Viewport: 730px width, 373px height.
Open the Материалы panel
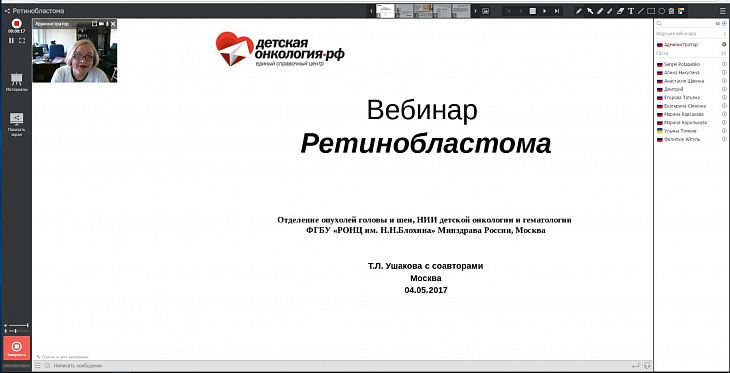point(16,81)
